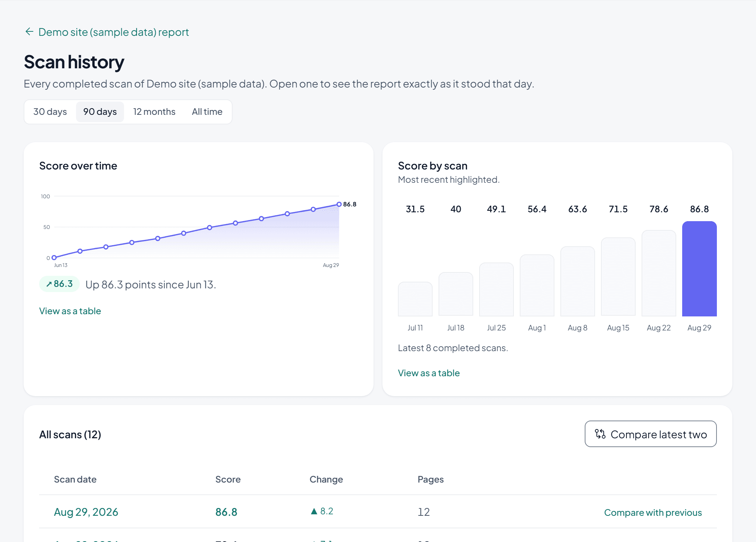Click the up triangle change 8.2
Screen dimensions: 756x542
click(x=322, y=511)
